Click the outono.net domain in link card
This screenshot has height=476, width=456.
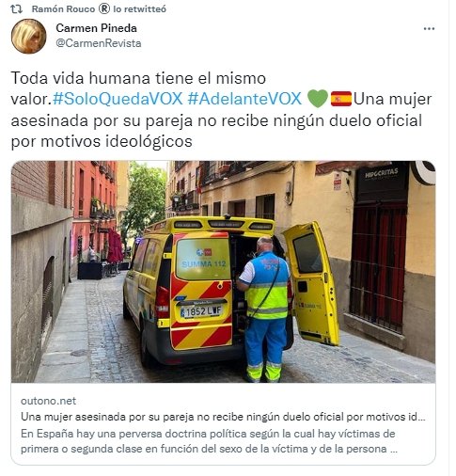click(48, 401)
